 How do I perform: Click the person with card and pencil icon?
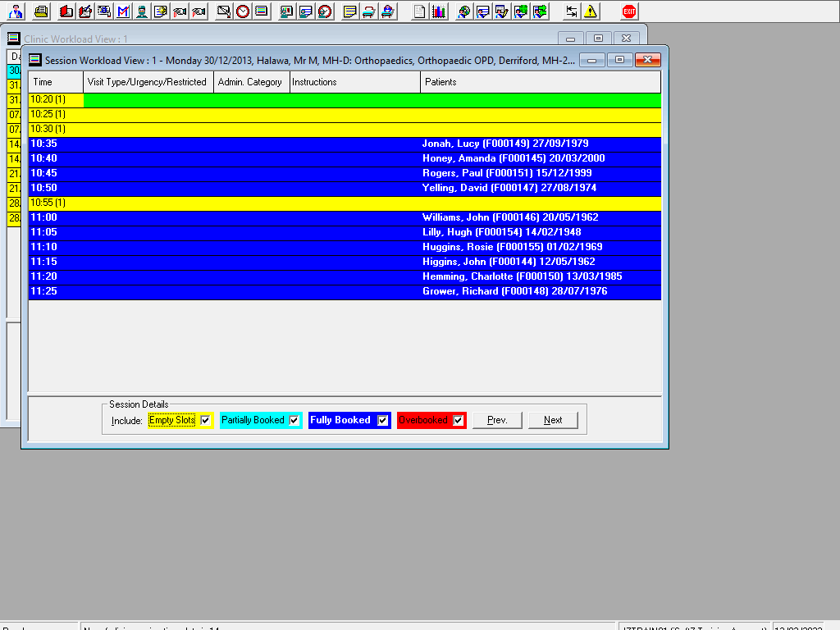coord(502,11)
